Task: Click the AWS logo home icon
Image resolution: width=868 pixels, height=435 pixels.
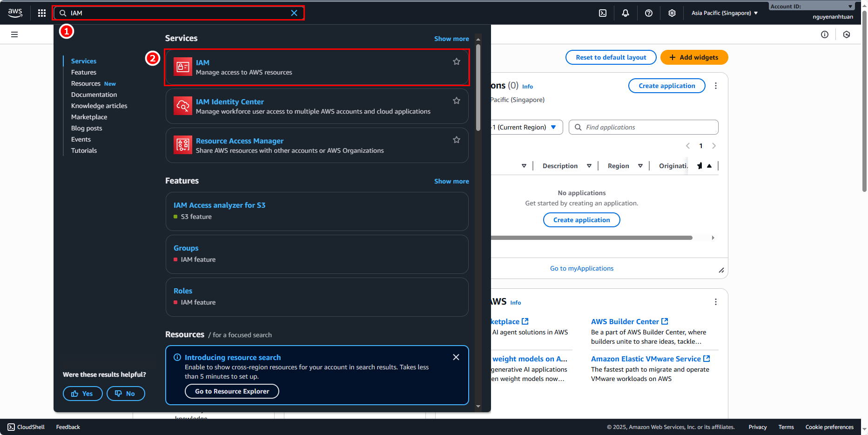Action: tap(15, 13)
